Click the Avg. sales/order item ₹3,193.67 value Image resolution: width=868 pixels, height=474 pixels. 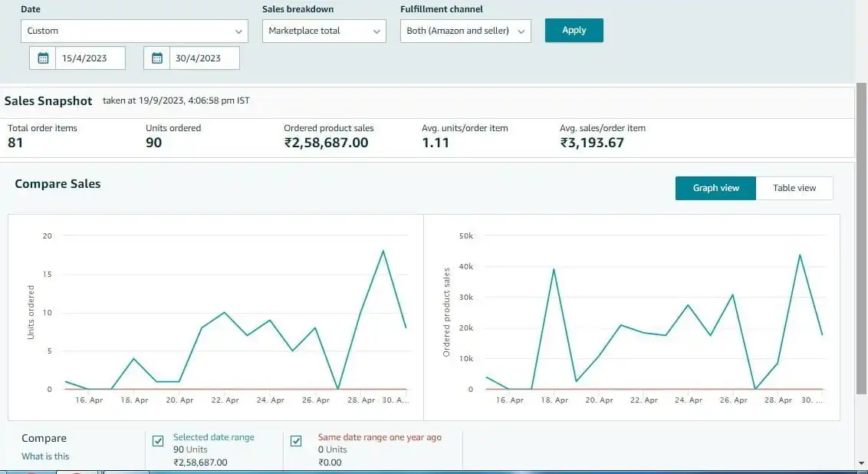(x=592, y=143)
